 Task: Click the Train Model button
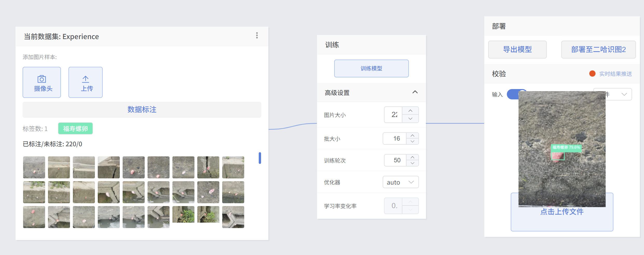pyautogui.click(x=371, y=68)
